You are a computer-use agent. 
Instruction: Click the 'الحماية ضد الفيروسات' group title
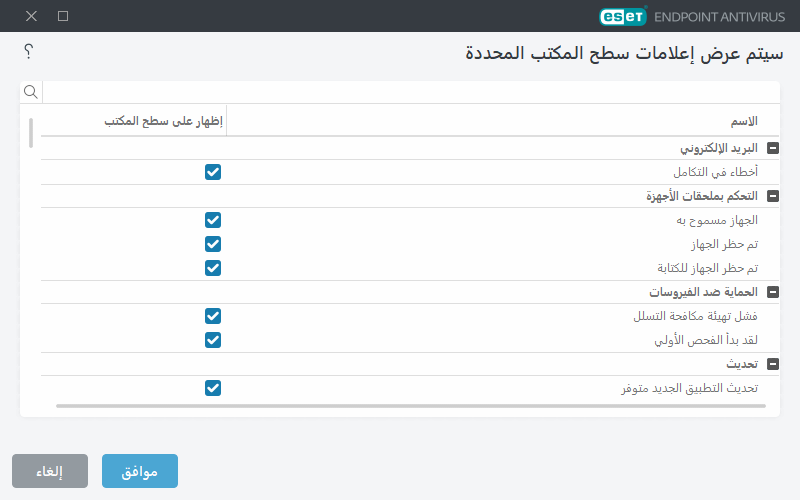click(704, 292)
